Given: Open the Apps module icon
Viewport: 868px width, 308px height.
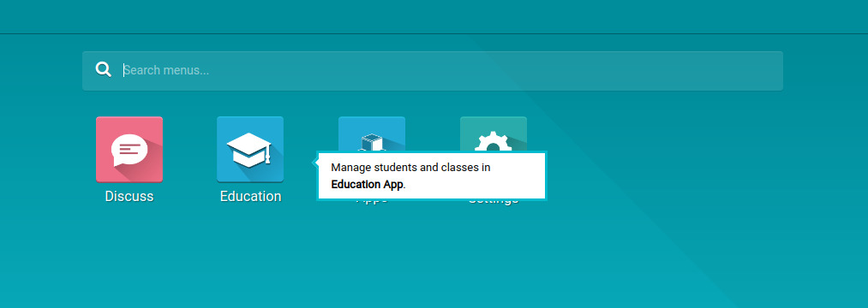Looking at the screenshot, I should click(371, 133).
